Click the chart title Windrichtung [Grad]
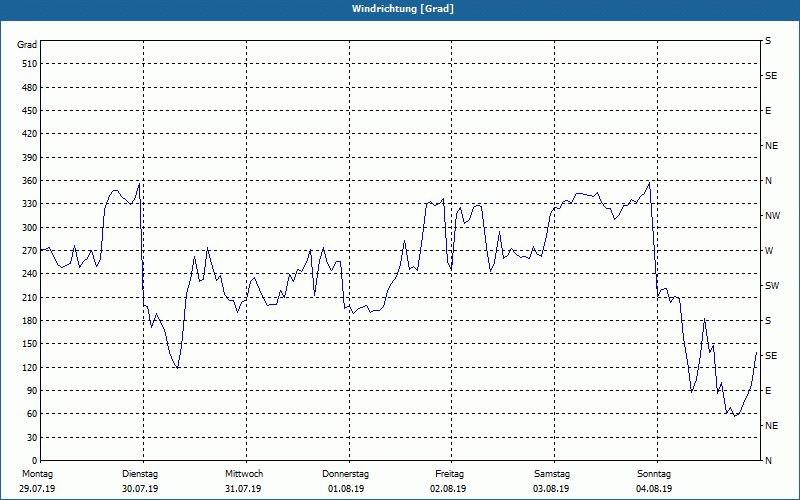Image resolution: width=800 pixels, height=500 pixels. click(x=403, y=9)
